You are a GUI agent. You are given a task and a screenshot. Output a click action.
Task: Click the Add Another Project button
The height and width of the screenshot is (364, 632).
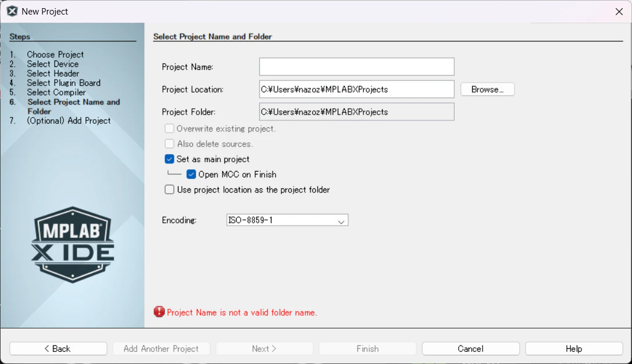(x=161, y=349)
